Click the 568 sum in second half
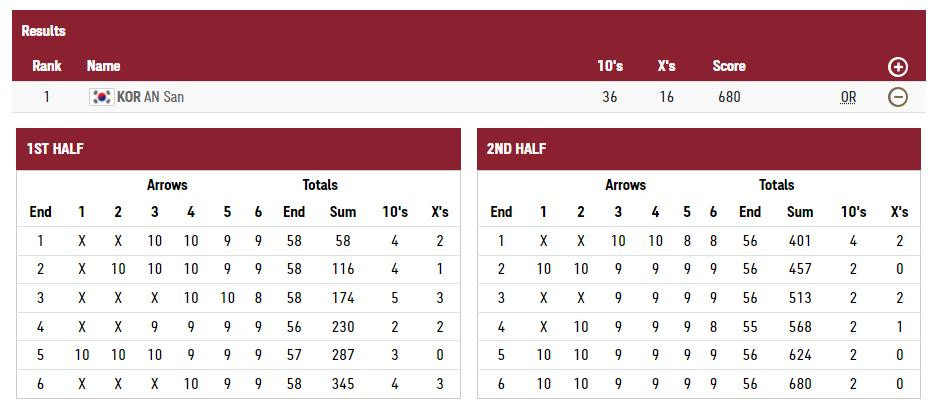Screen dimensions: 934x406 (799, 326)
